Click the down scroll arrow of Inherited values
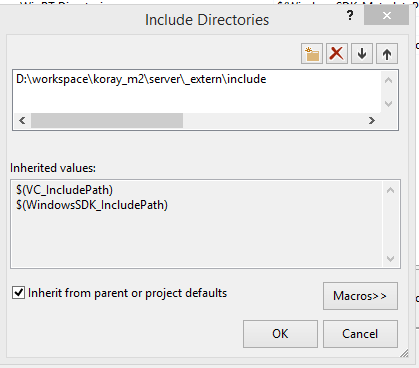This screenshot has width=419, height=368. [390, 259]
